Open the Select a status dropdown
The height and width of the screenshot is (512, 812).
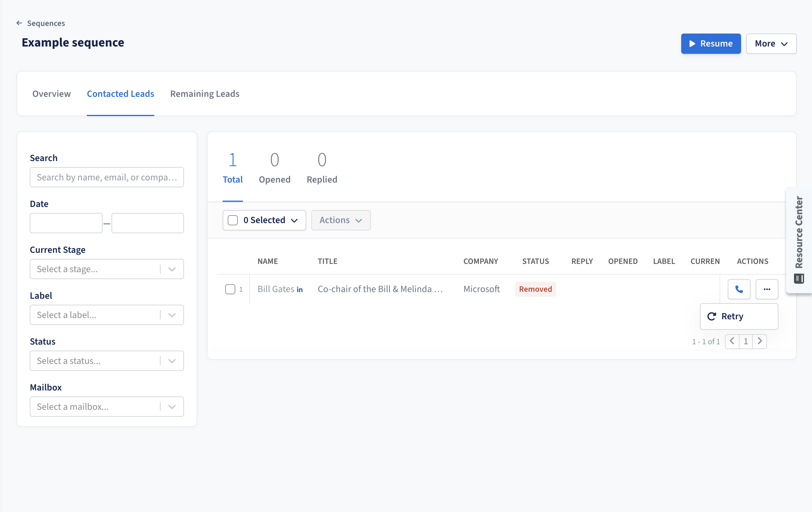107,360
